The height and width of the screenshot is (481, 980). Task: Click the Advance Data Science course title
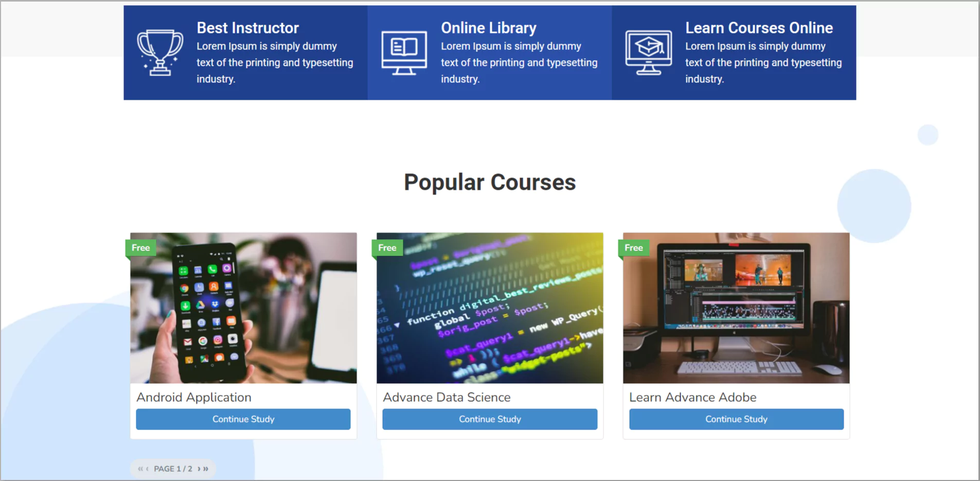pyautogui.click(x=447, y=397)
